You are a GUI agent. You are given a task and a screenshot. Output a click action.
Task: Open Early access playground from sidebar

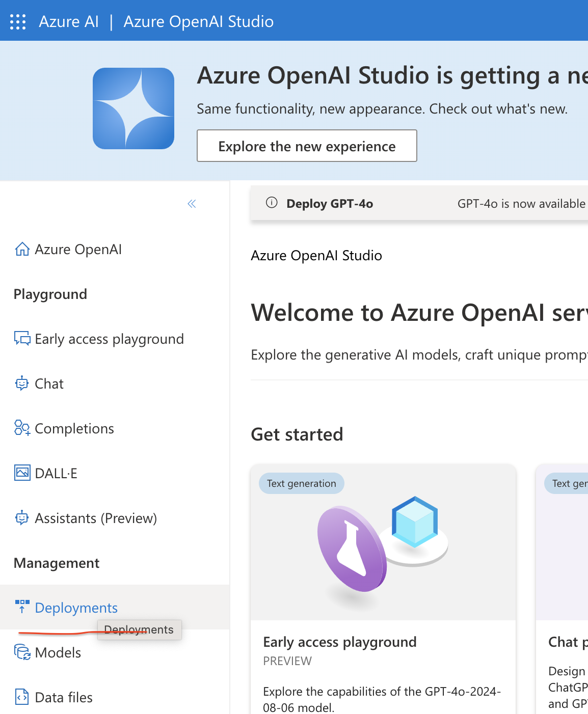[110, 339]
